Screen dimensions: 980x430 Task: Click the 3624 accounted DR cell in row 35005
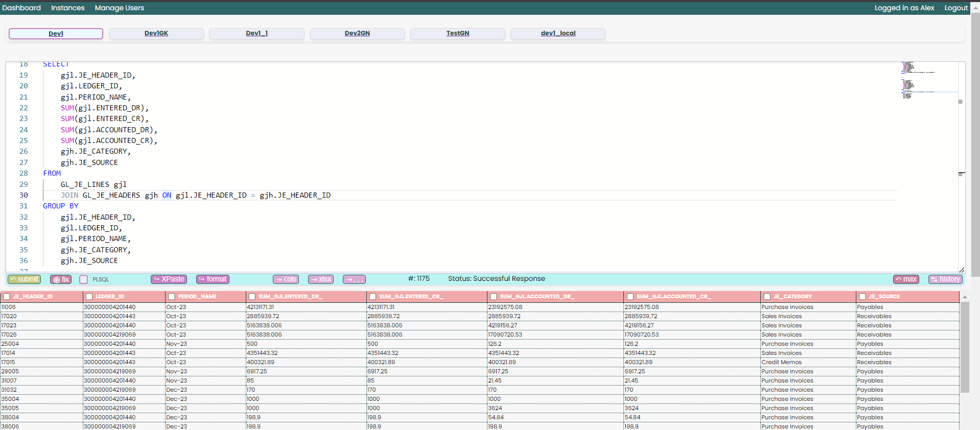click(x=555, y=408)
